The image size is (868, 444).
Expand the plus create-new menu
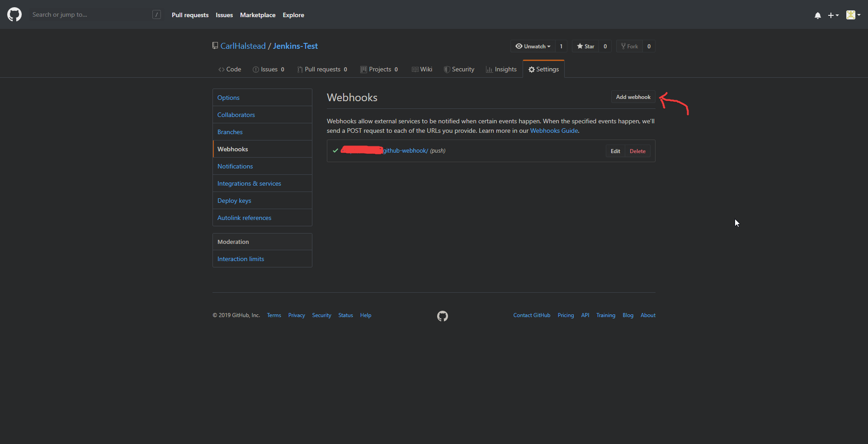coord(833,15)
